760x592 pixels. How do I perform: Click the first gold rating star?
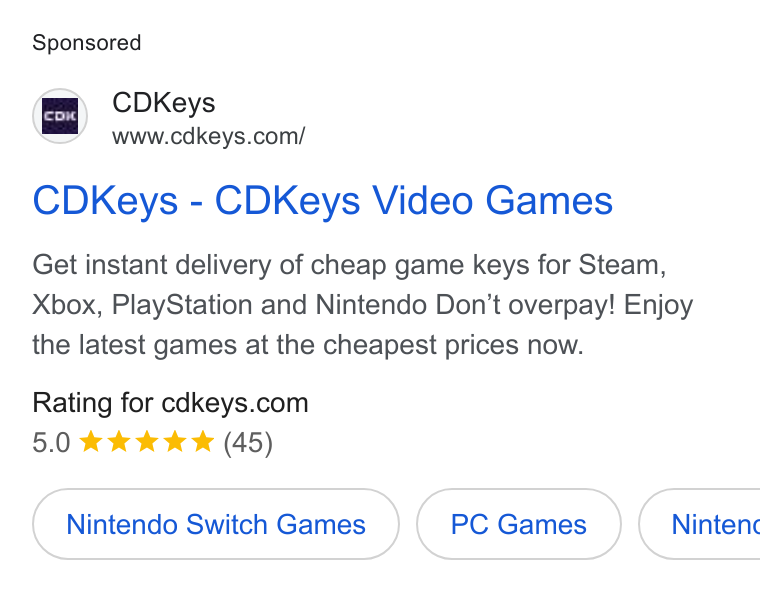pos(91,442)
